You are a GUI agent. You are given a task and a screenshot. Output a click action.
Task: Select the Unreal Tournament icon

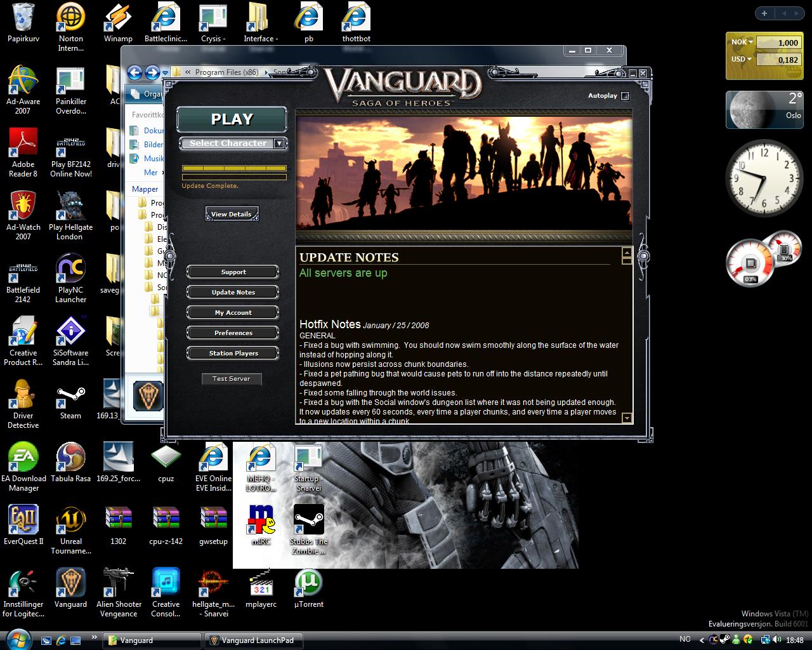point(70,531)
